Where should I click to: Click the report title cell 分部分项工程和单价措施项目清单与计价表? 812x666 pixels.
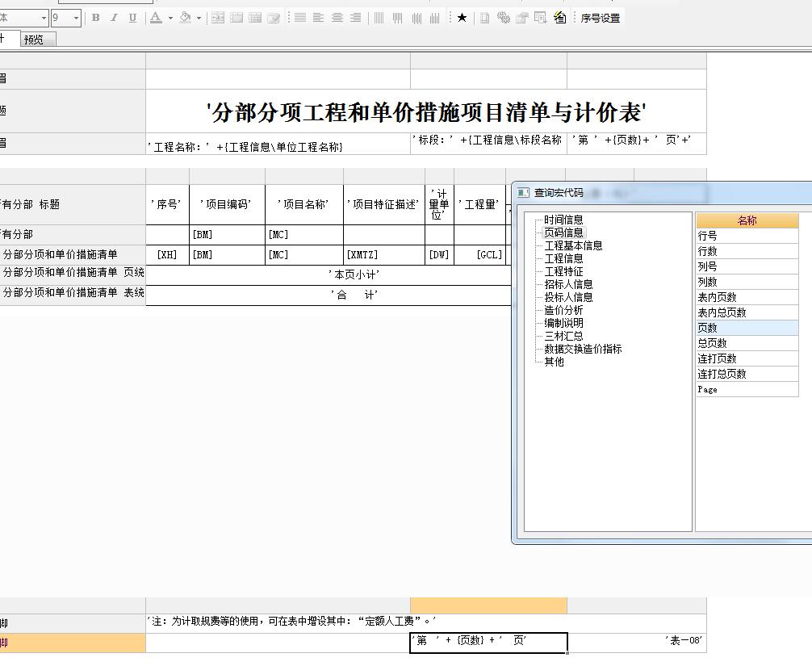[x=425, y=111]
